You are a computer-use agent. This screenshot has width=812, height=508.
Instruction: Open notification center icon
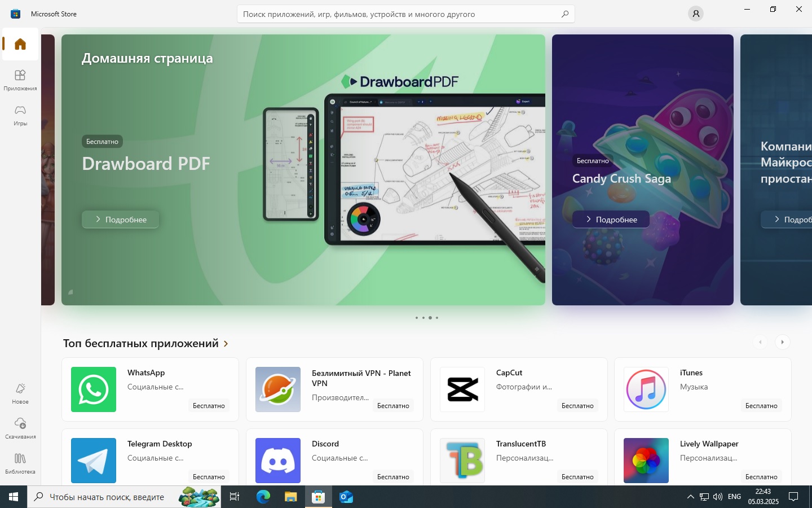[793, 497]
